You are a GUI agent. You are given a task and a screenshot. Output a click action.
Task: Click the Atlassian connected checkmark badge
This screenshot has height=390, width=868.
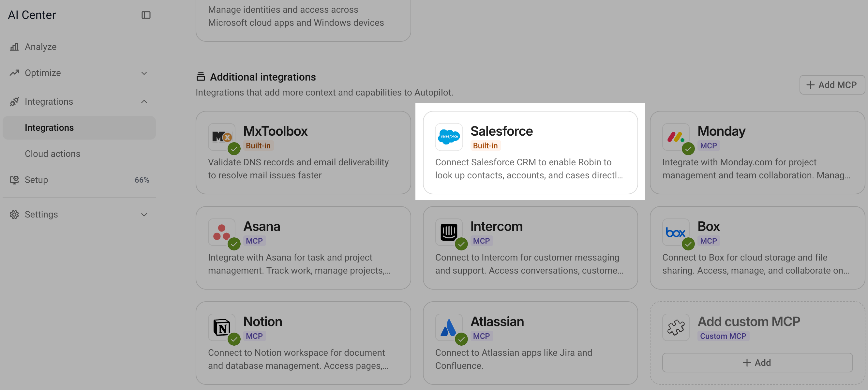point(461,339)
